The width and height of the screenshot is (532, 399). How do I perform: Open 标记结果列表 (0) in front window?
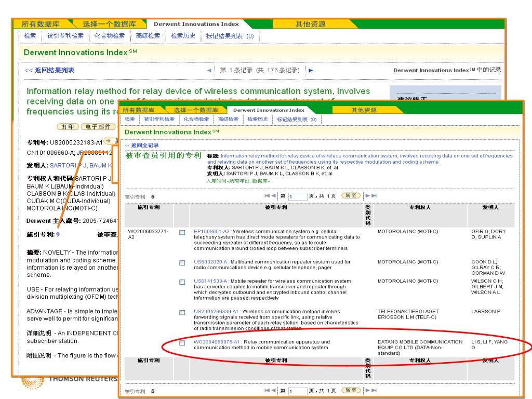[297, 119]
